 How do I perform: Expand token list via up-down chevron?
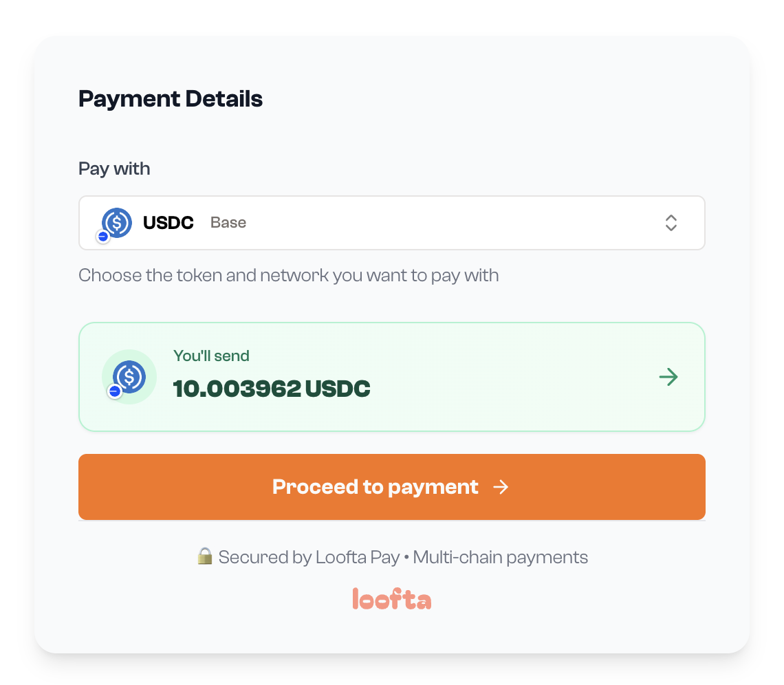671,223
